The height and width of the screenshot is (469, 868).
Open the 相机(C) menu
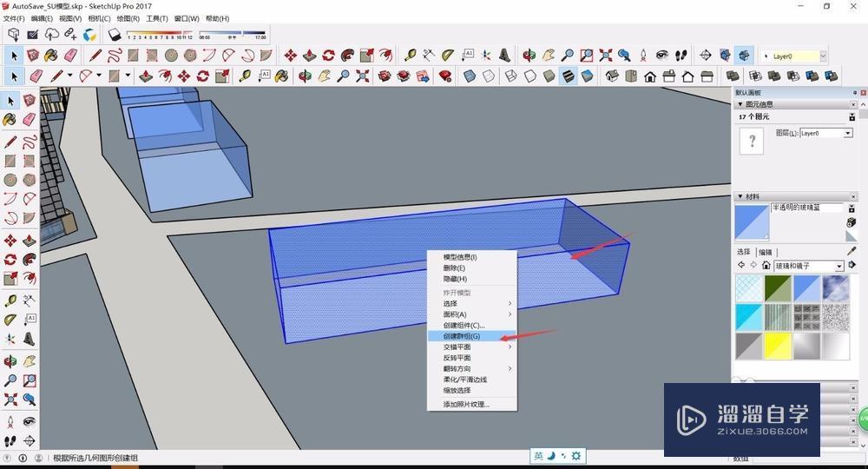click(99, 18)
